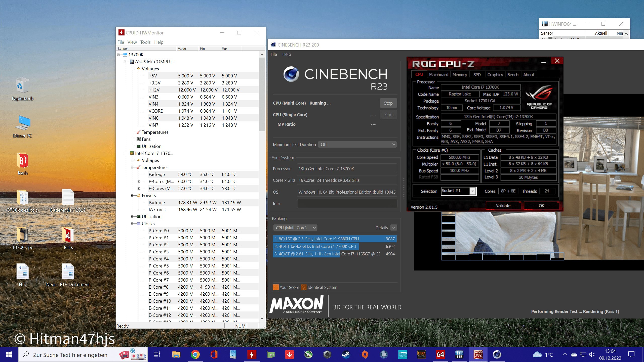Switch to HWMonitor taskbar icon
Image resolution: width=644 pixels, height=362 pixels.
click(x=252, y=354)
